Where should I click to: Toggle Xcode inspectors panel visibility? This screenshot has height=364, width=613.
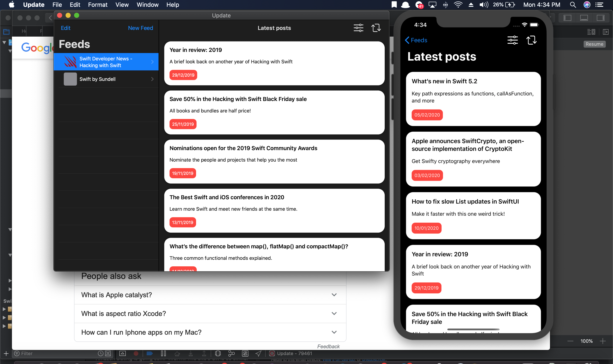point(600,18)
